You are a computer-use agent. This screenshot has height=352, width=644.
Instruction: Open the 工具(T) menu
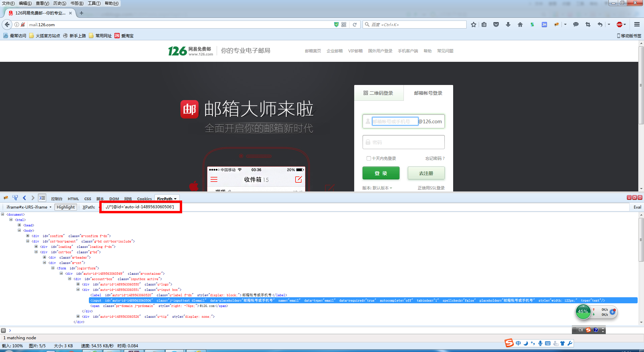(94, 3)
